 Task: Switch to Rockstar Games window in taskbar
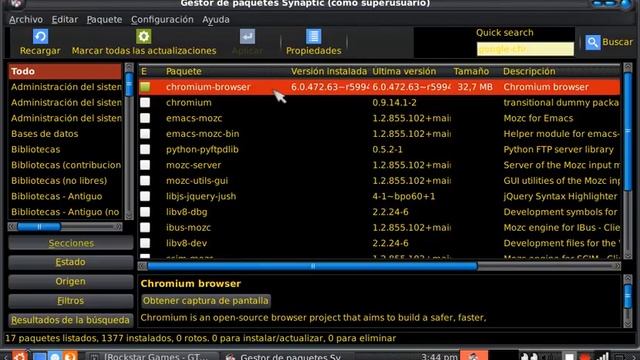click(x=152, y=356)
